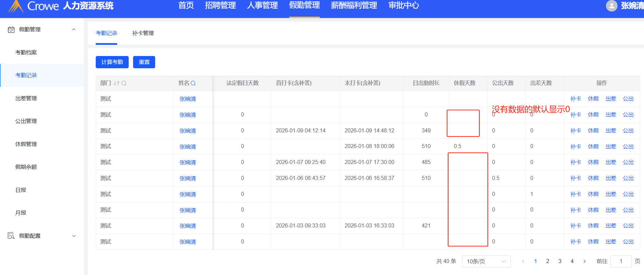Switch to the 补卡管理 tab
This screenshot has width=644, height=275.
coord(143,33)
